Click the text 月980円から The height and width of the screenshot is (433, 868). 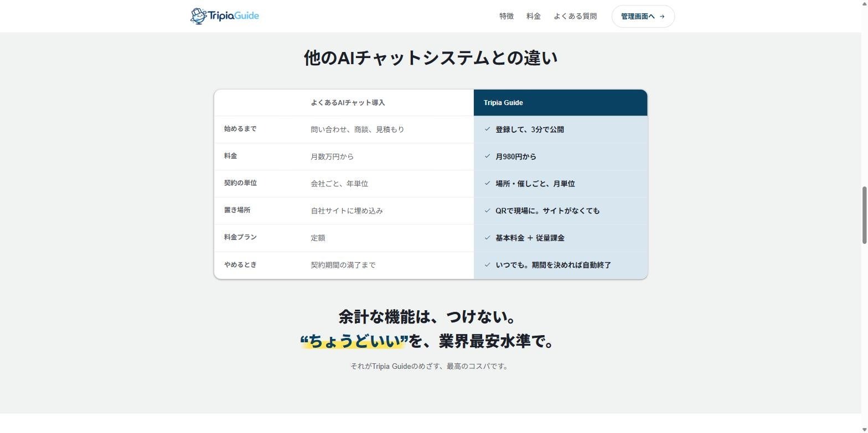[x=516, y=156]
